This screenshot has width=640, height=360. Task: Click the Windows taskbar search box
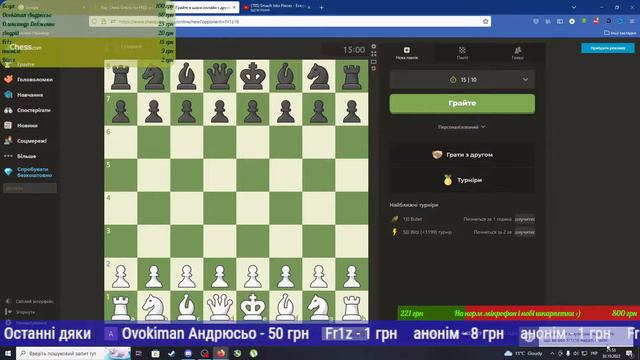point(73,353)
